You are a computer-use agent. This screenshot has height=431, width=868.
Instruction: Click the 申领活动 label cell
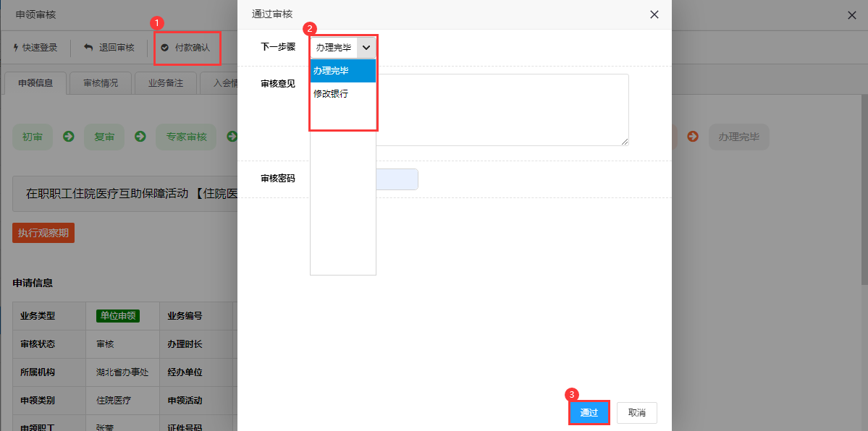tap(196, 401)
